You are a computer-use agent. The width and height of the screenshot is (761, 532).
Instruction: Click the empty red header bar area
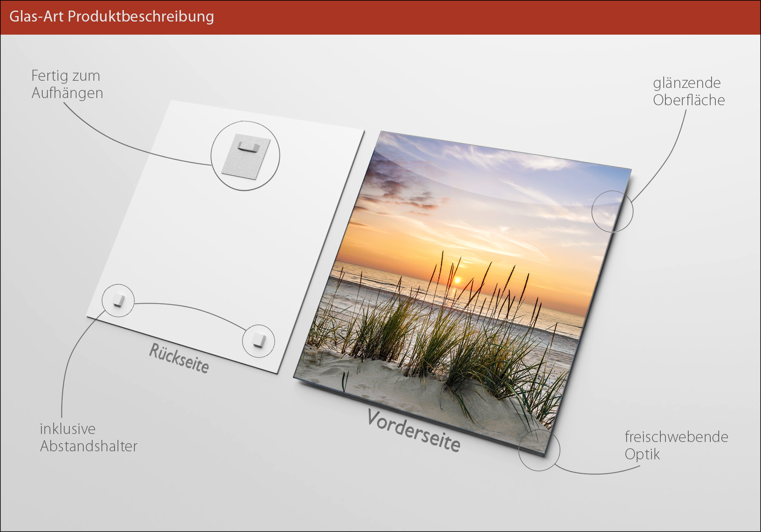tap(486, 17)
